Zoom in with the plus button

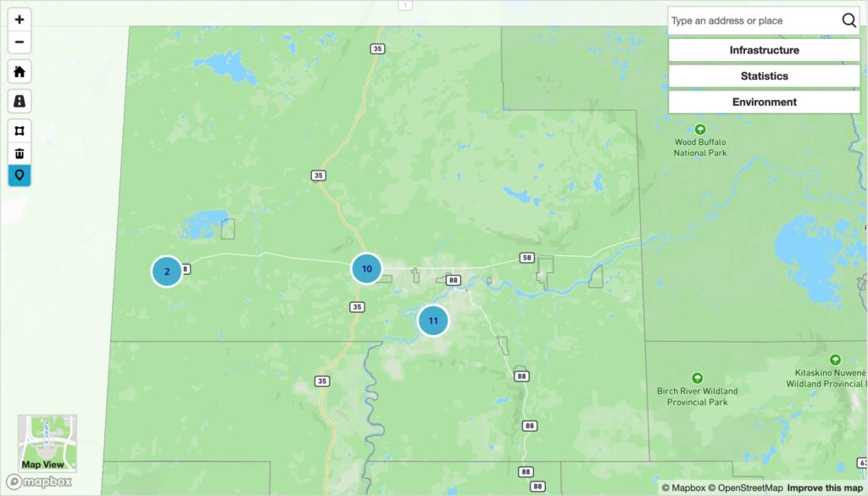pos(19,20)
